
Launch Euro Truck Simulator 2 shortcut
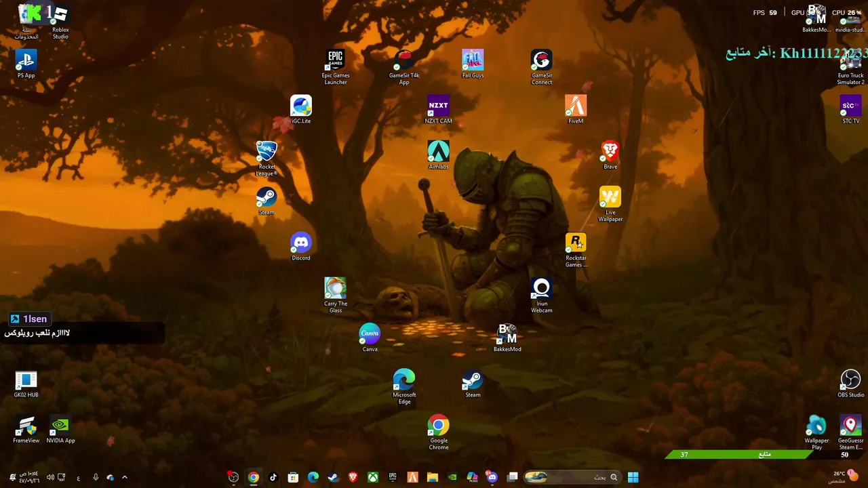850,66
